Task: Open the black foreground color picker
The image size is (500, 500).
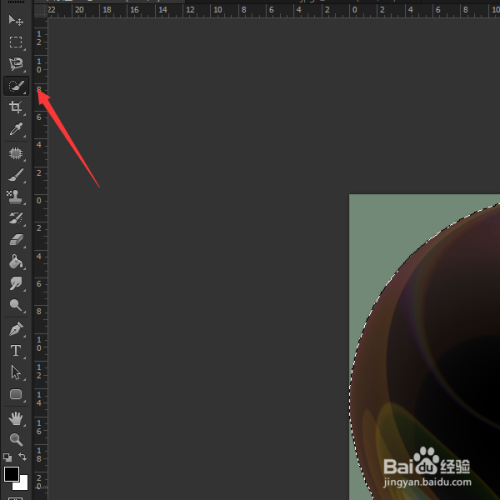Action: tap(11, 474)
